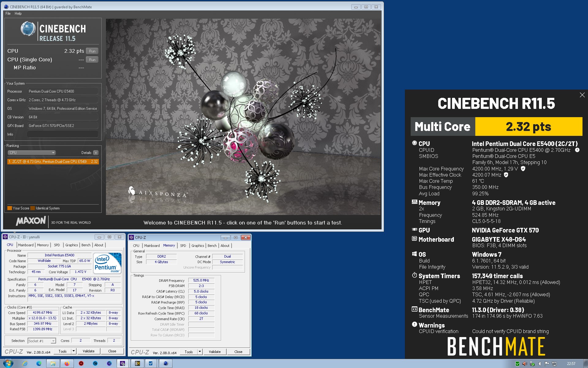
Task: Open About tab in CPU-Z yanu0i window
Action: point(99,245)
